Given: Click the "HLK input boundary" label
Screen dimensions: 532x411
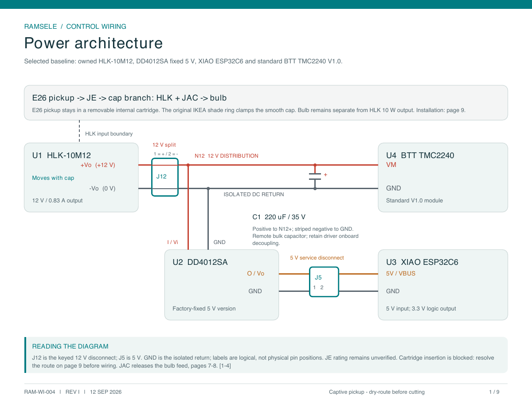Looking at the screenshot, I should (x=109, y=134).
